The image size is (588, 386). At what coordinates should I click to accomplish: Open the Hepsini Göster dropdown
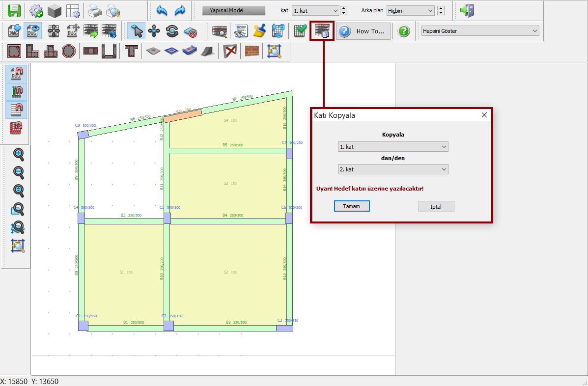(x=480, y=31)
